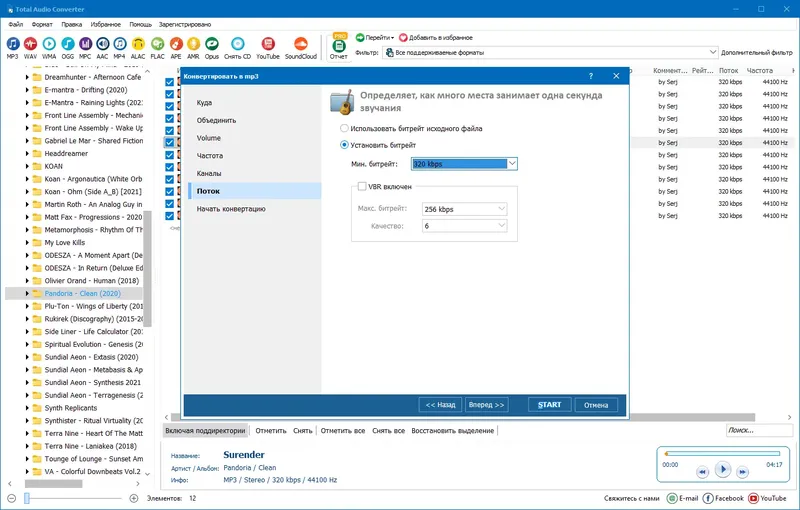The image size is (800, 510).
Task: Click the << Назад button
Action: [x=440, y=405]
